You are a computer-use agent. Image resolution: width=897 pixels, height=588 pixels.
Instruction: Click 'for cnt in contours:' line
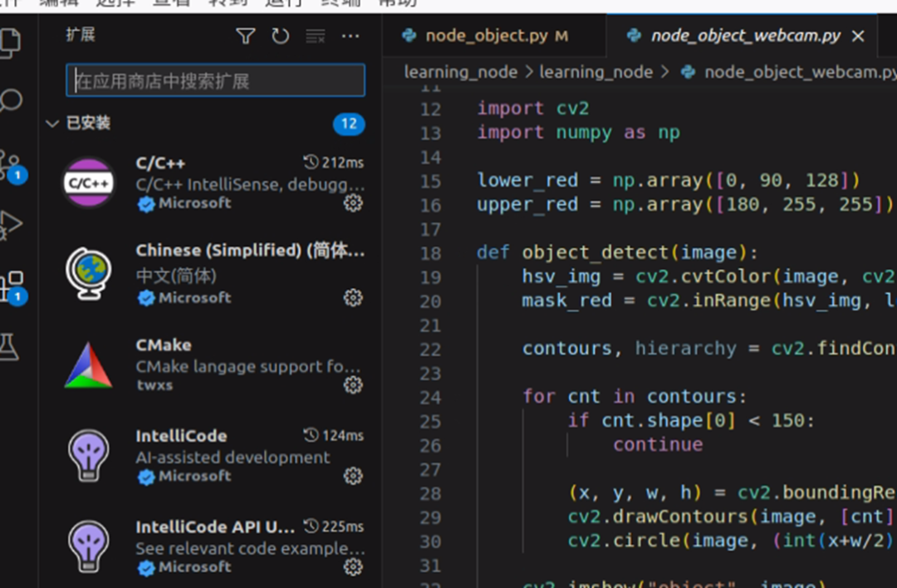click(x=635, y=396)
